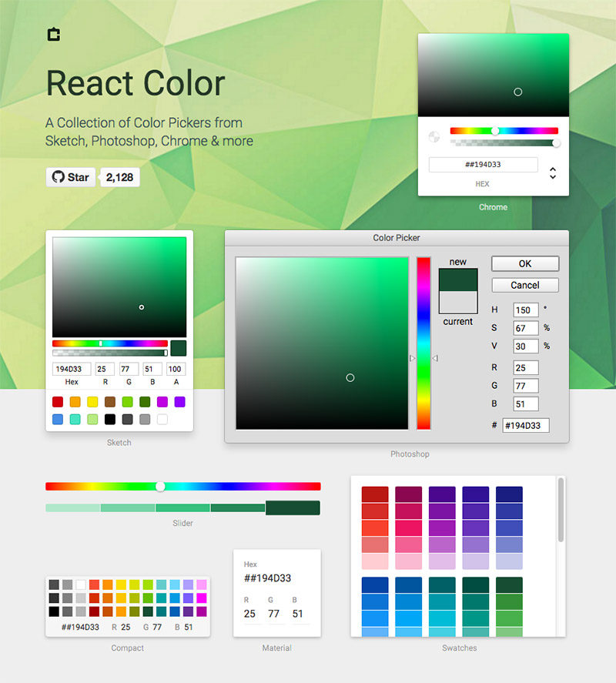This screenshot has height=683, width=616.
Task: Select the red preset swatch in Sketch picker
Action: 58,402
